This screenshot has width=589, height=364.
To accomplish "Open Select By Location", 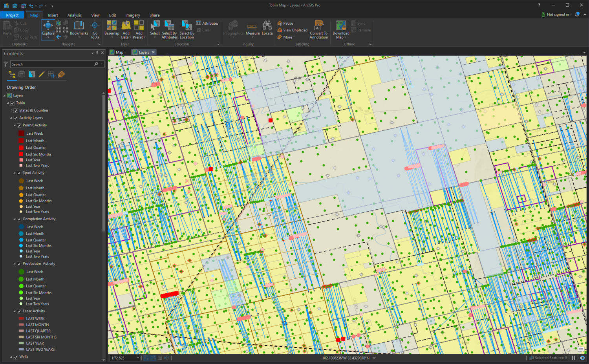I will click(187, 30).
